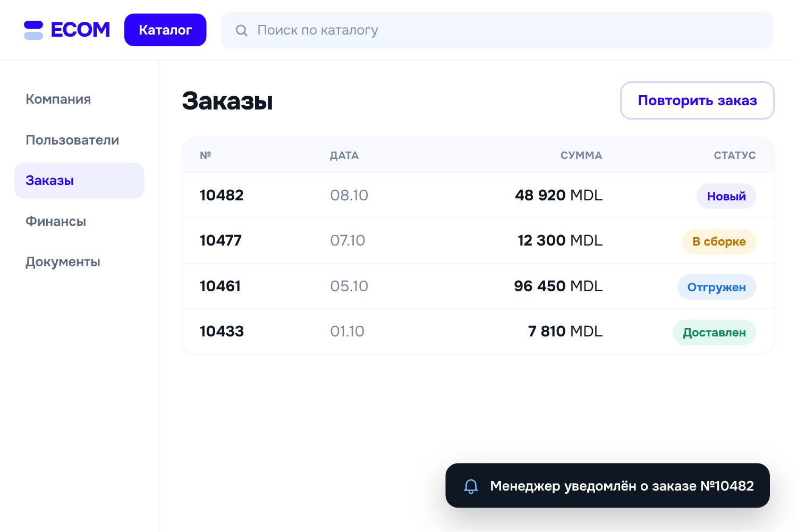This screenshot has height=532, width=797.
Task: Click the ECOM logo icon
Action: 33,30
